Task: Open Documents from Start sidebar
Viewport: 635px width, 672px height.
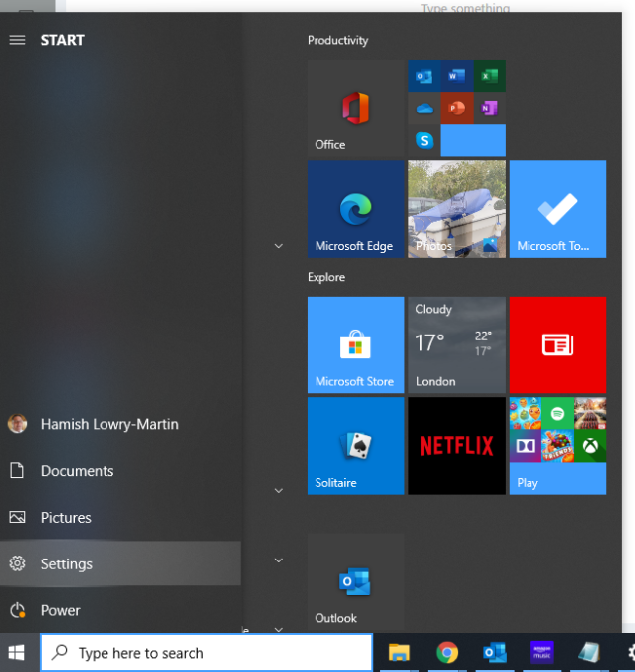Action: coord(120,471)
